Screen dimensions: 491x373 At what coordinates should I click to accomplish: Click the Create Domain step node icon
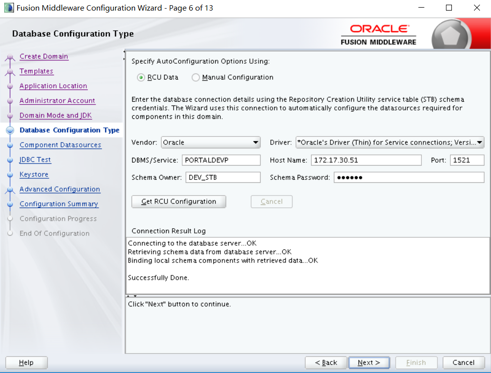10,57
